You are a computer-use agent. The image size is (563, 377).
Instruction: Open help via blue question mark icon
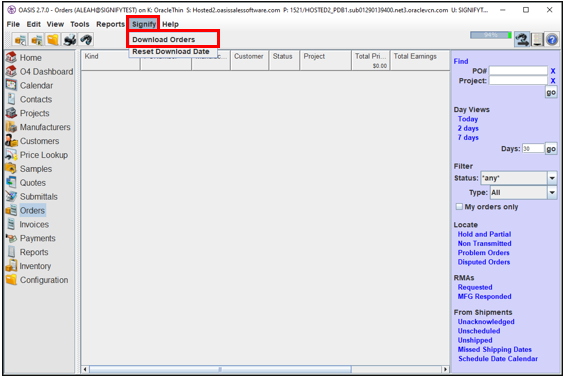click(x=552, y=39)
